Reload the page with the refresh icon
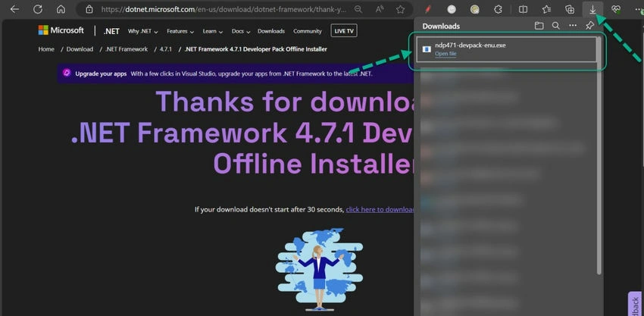This screenshot has width=644, height=316. 38,9
